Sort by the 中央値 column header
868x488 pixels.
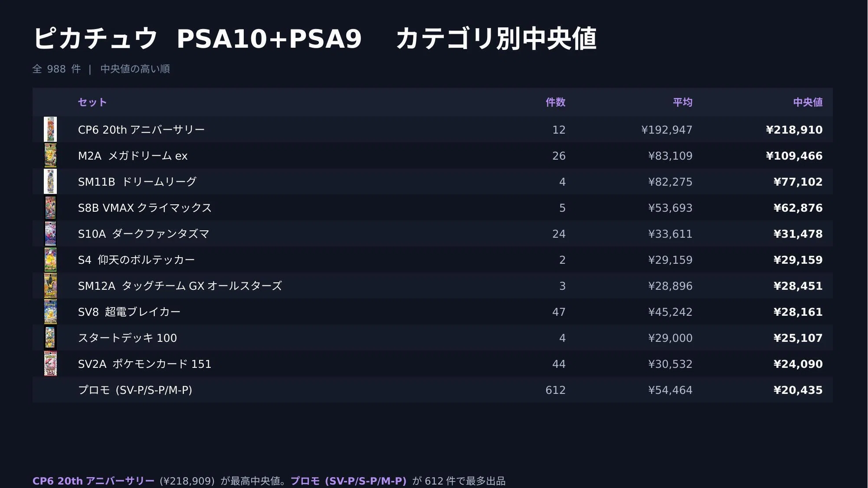808,102
